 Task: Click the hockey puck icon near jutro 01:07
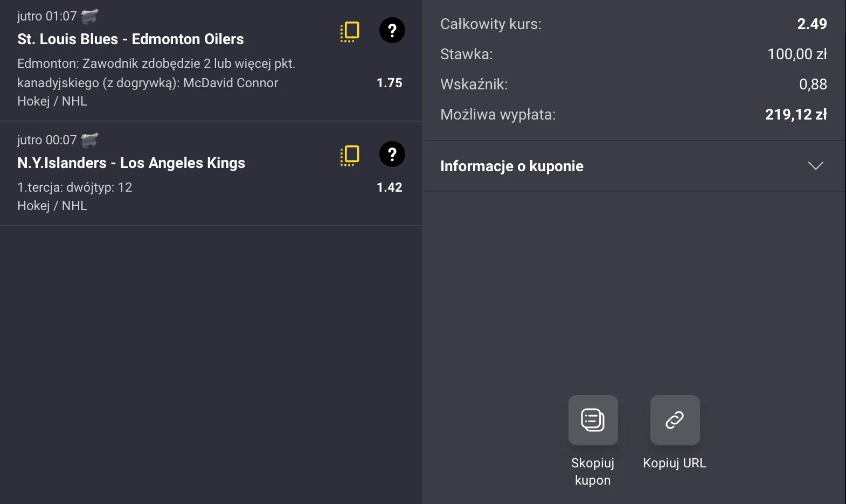pos(88,15)
